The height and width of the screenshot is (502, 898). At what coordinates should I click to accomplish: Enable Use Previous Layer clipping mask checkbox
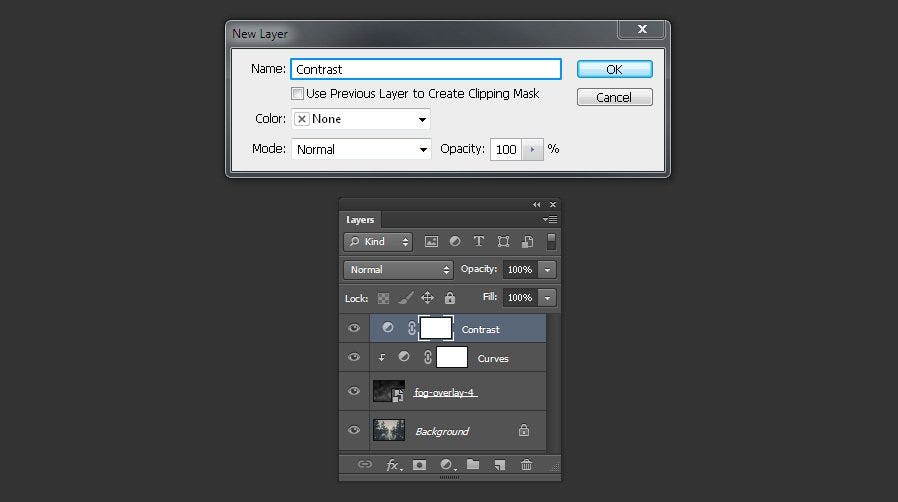(297, 93)
